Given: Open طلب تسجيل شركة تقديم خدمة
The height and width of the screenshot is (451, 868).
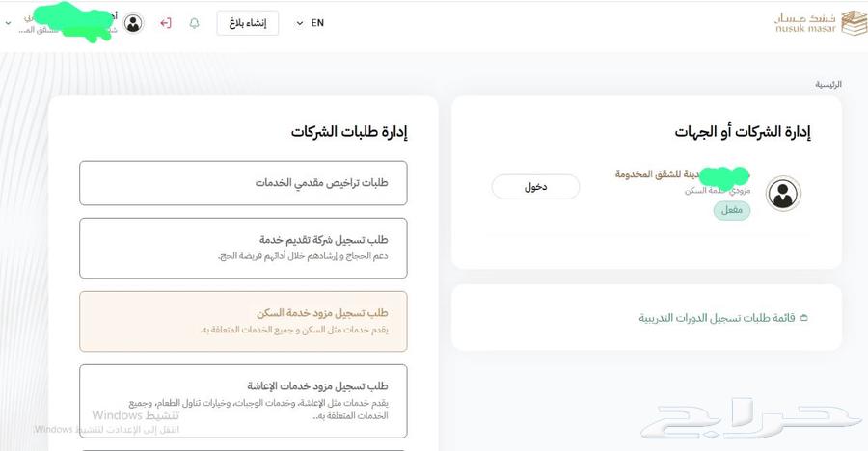Looking at the screenshot, I should [243, 248].
